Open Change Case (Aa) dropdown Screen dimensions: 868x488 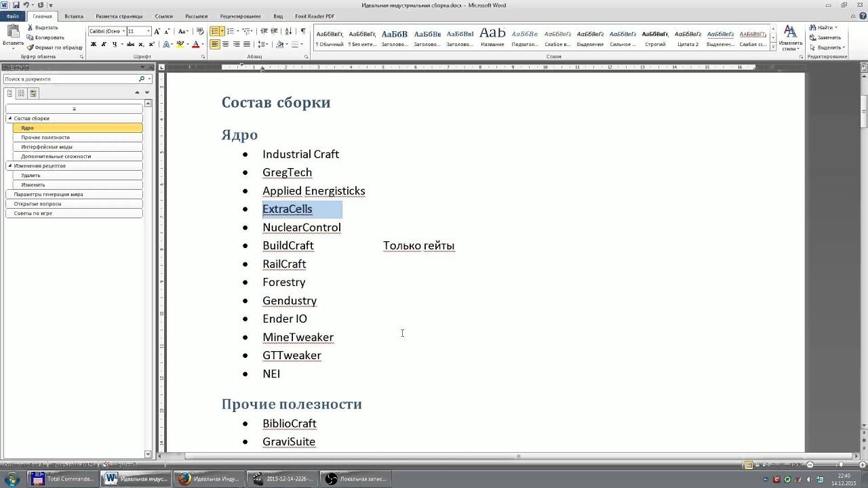click(183, 31)
